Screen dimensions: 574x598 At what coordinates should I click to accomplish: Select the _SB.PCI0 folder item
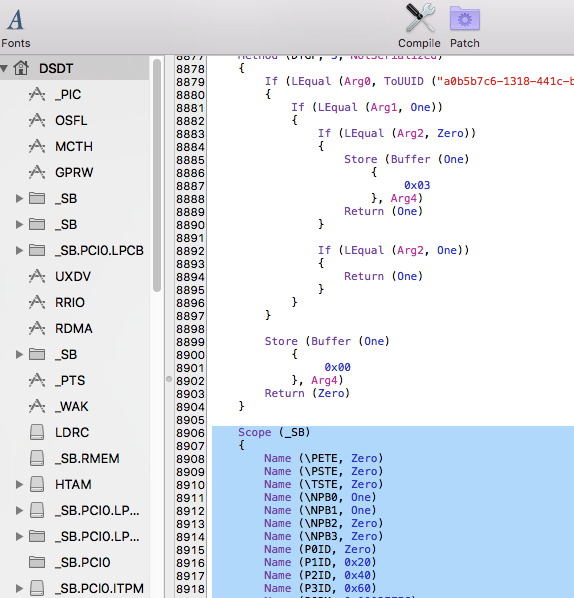82,563
